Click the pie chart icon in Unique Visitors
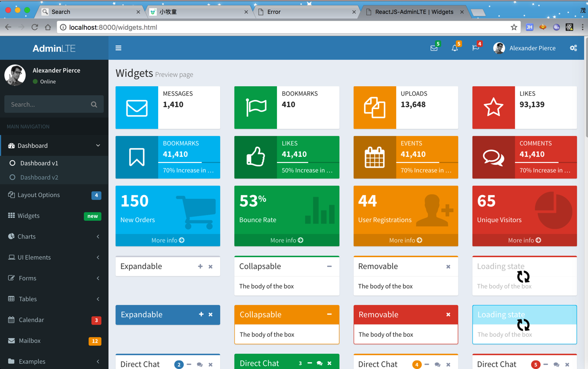This screenshot has width=588, height=369. [x=553, y=210]
